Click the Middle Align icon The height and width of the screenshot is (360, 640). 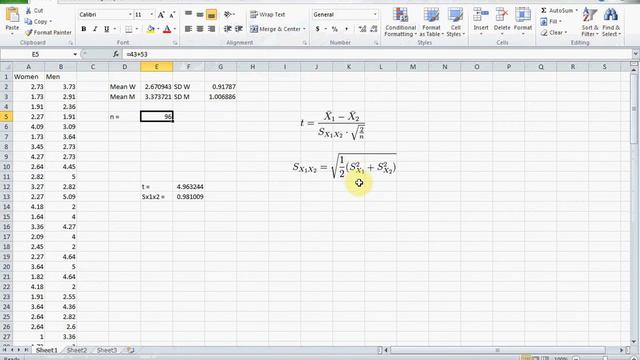[200, 15]
